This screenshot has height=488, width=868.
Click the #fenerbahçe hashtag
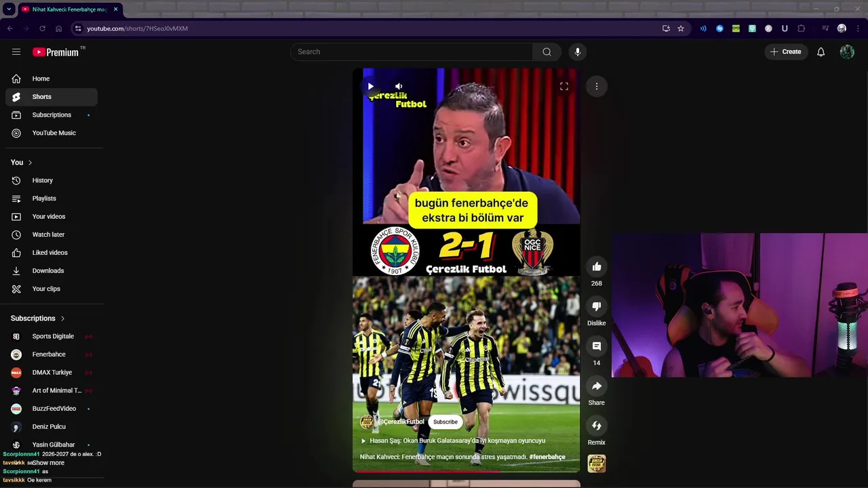tap(547, 457)
